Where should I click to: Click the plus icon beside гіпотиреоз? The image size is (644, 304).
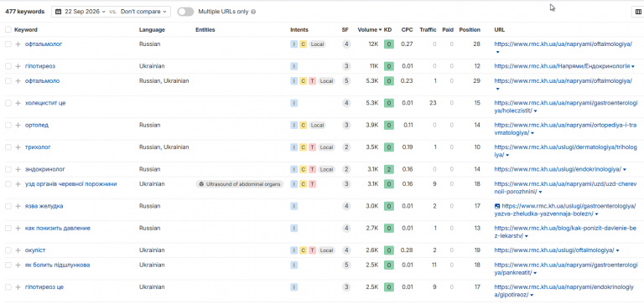click(x=18, y=66)
